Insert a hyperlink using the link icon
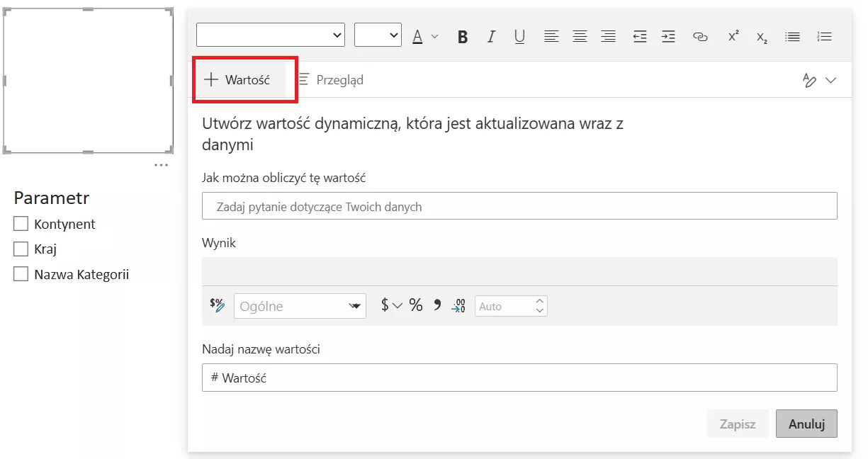 coord(700,37)
